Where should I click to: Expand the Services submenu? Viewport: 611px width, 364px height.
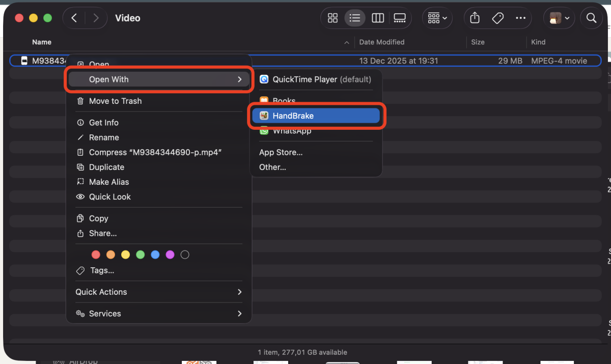pos(105,313)
